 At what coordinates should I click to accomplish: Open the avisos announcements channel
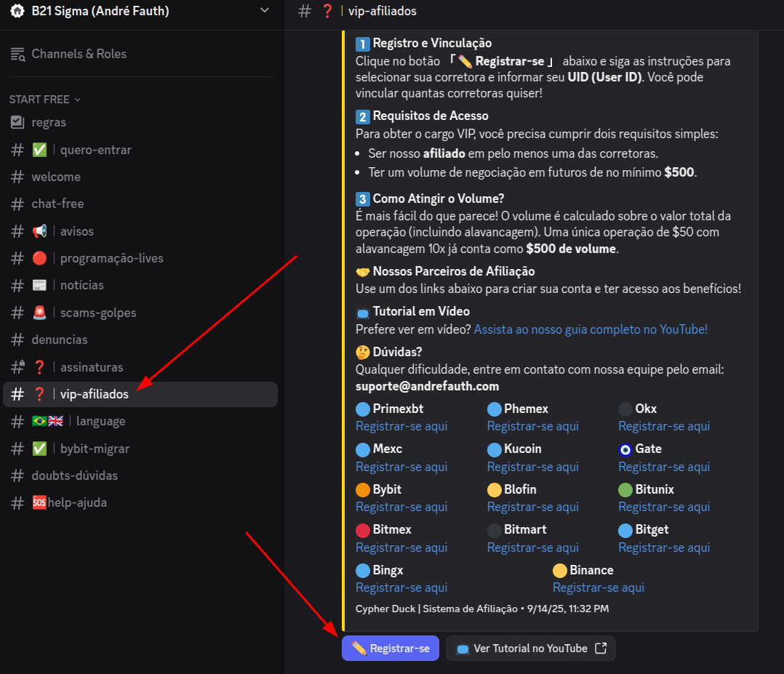140,231
